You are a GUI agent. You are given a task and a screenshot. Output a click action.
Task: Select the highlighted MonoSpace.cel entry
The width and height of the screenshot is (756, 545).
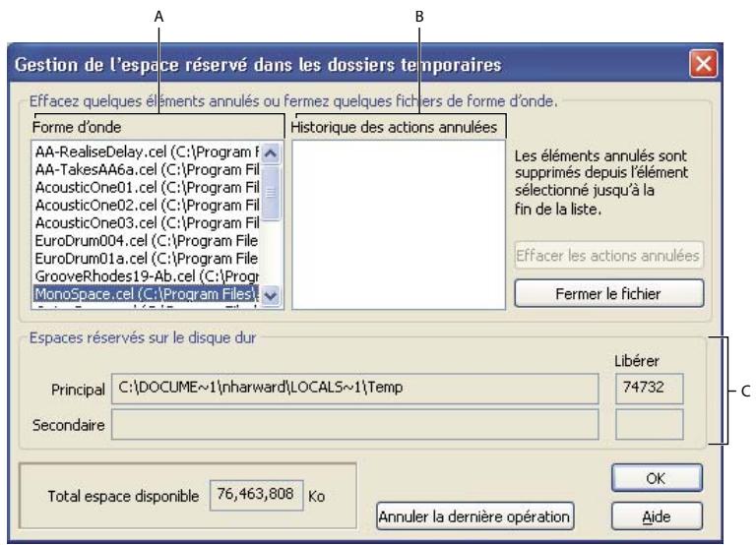(147, 294)
